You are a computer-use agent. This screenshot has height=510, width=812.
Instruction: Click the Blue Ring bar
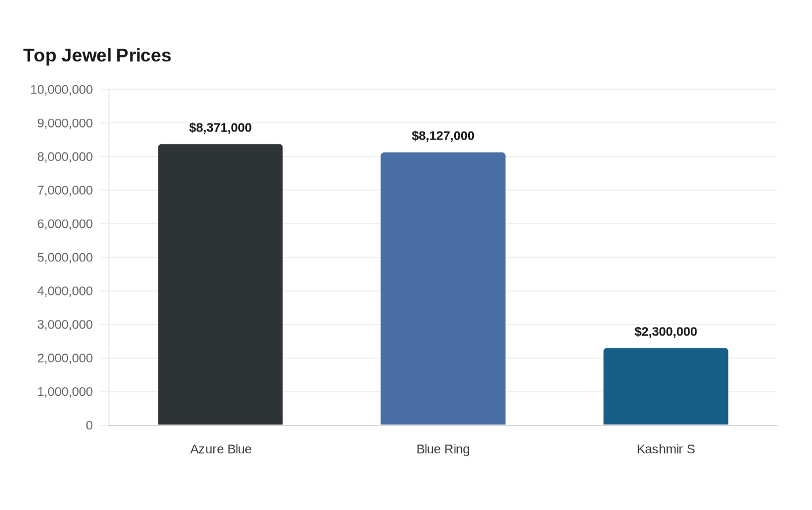443,289
